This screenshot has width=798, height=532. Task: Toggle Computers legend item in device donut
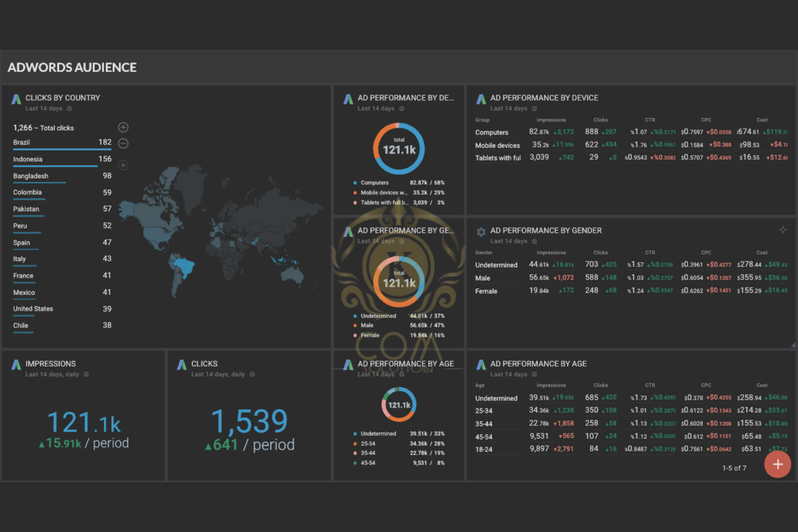pos(374,183)
